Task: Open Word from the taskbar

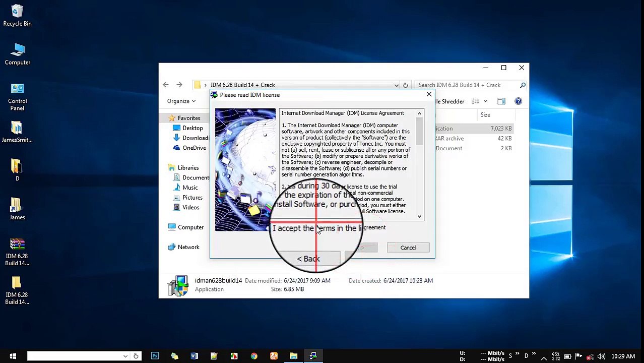Action: click(194, 356)
